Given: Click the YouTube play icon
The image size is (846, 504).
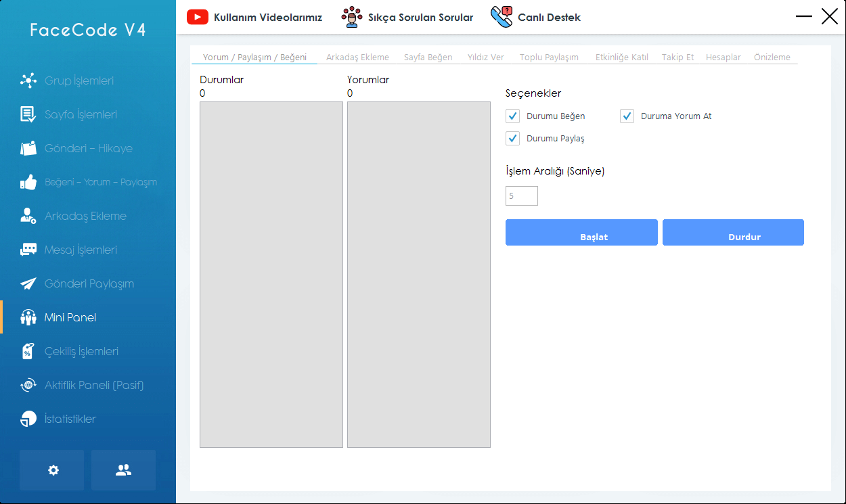Looking at the screenshot, I should coord(198,17).
